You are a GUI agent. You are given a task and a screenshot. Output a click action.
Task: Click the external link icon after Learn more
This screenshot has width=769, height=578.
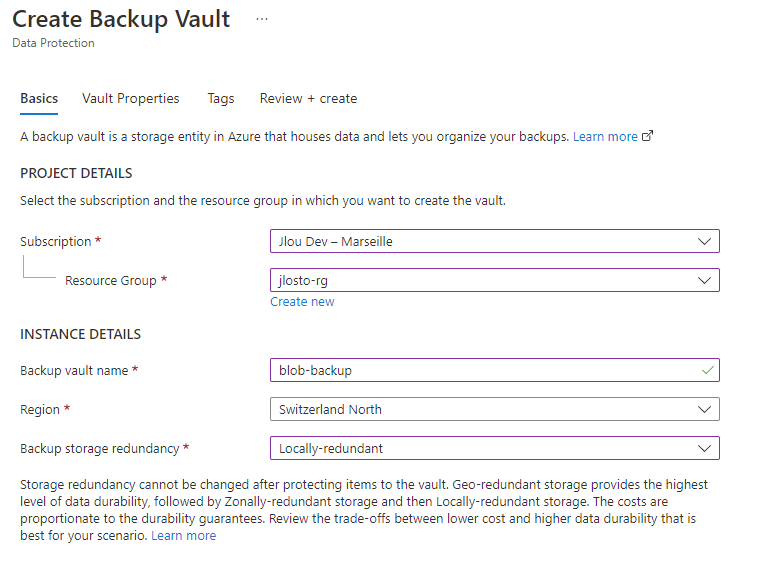pyautogui.click(x=647, y=136)
